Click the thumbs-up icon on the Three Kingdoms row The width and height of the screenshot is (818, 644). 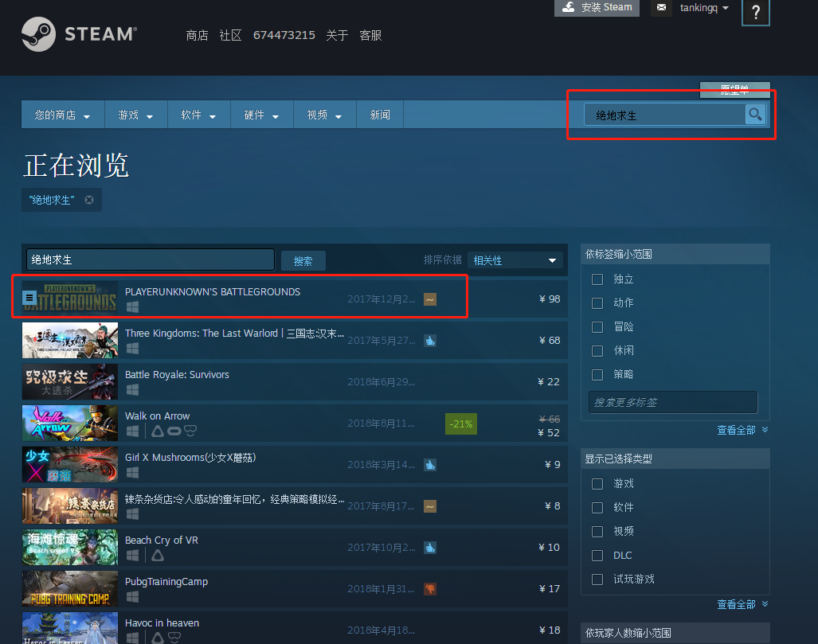click(x=430, y=341)
